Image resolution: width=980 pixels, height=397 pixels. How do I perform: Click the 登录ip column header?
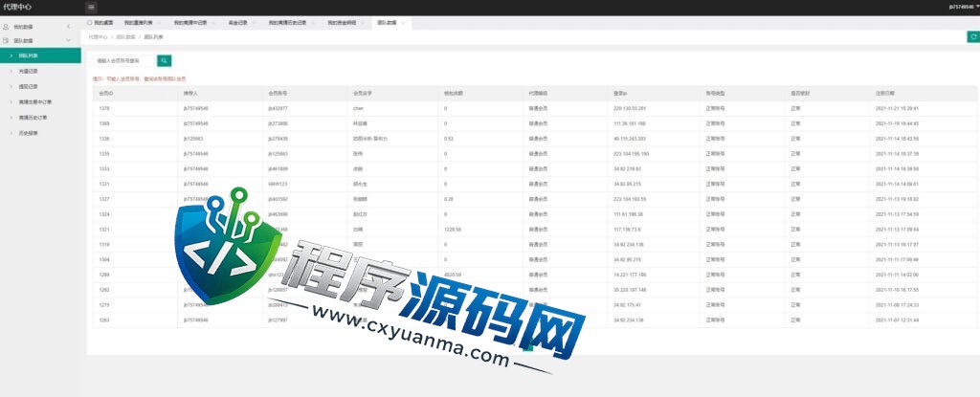pyautogui.click(x=620, y=93)
